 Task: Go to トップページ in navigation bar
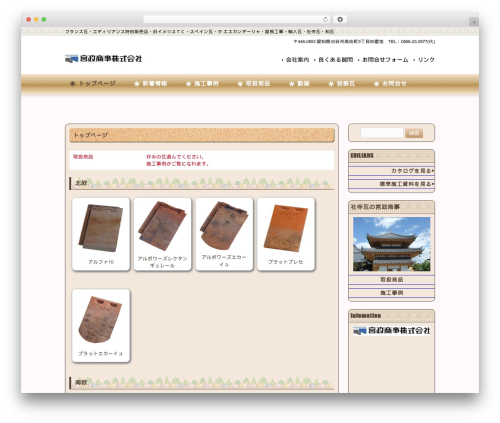tap(93, 83)
